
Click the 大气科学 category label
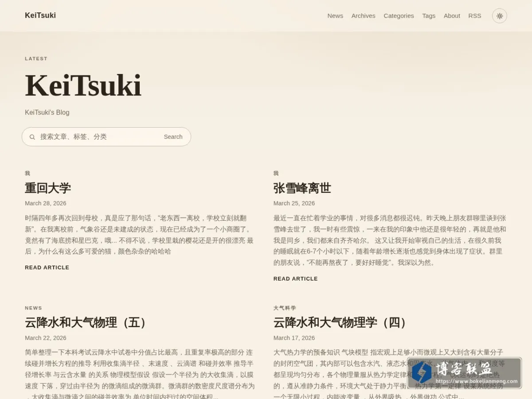pos(285,308)
